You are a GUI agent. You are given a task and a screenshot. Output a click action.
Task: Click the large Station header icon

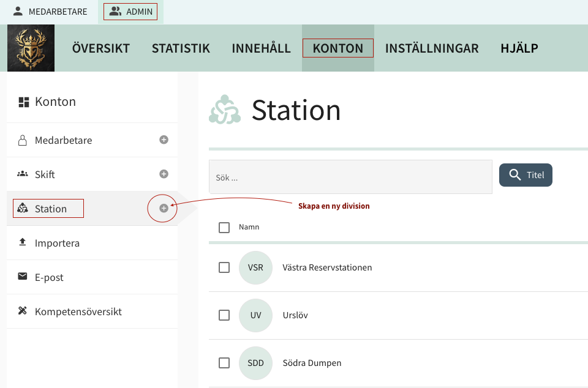click(224, 110)
